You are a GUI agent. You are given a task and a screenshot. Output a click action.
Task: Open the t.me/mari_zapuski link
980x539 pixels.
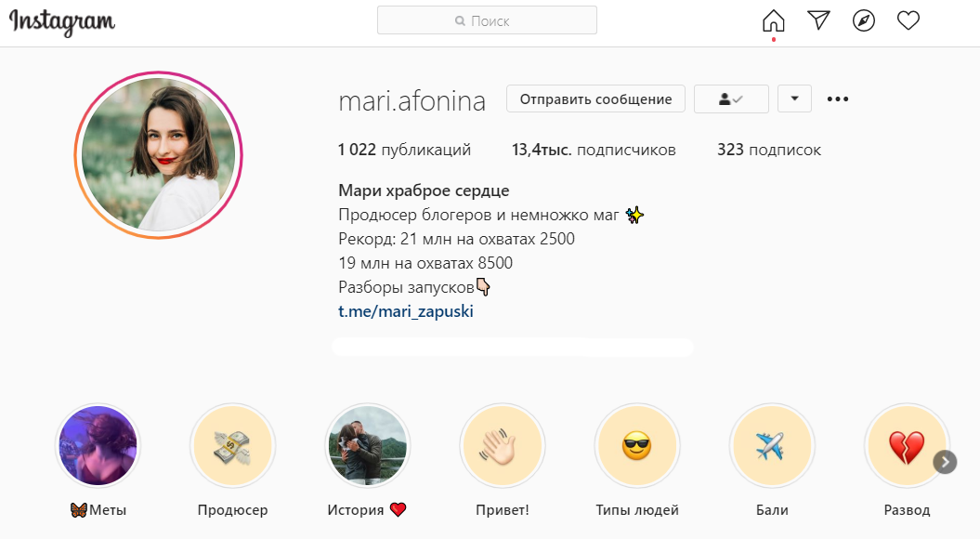click(406, 311)
